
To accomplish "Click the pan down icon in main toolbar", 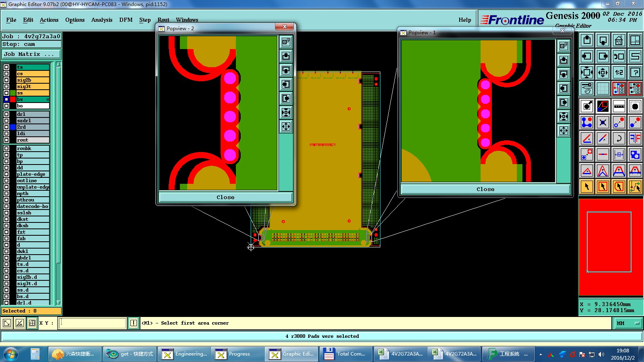I will pos(603,40).
